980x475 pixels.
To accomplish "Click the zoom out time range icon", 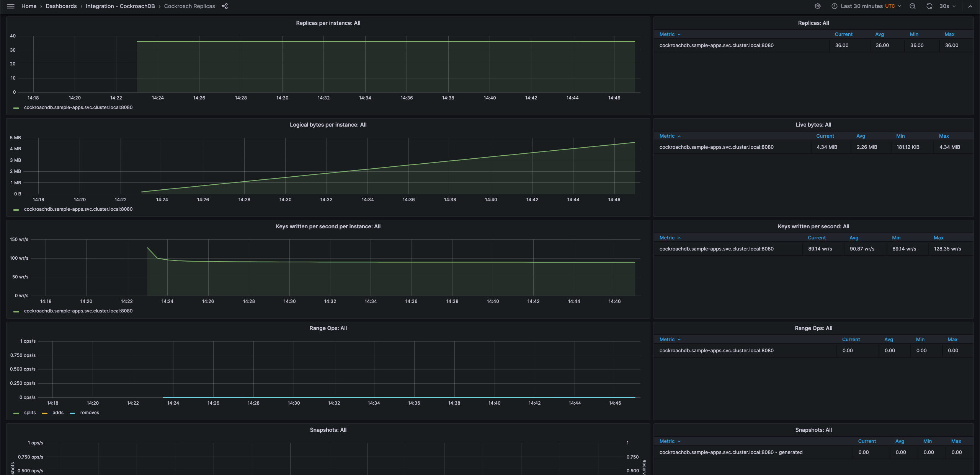I will click(913, 6).
